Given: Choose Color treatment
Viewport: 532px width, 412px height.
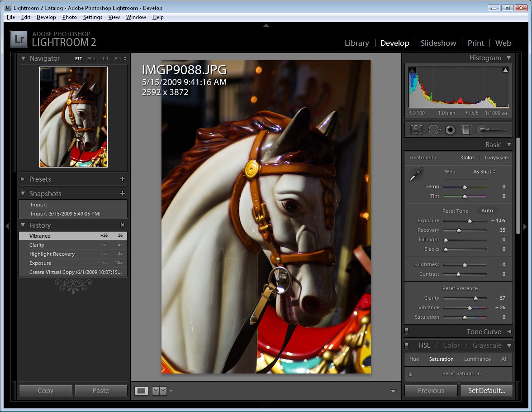Looking at the screenshot, I should point(468,158).
